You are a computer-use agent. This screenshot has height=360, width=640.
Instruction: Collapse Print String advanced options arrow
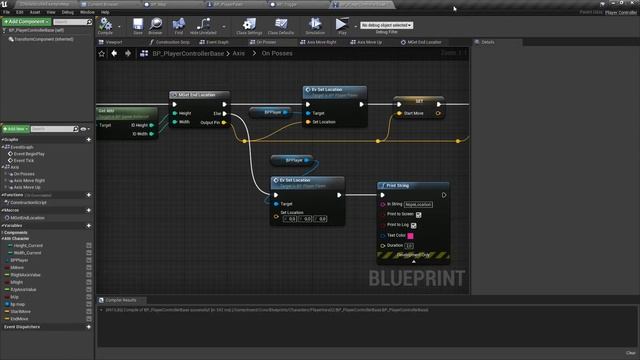tap(413, 262)
